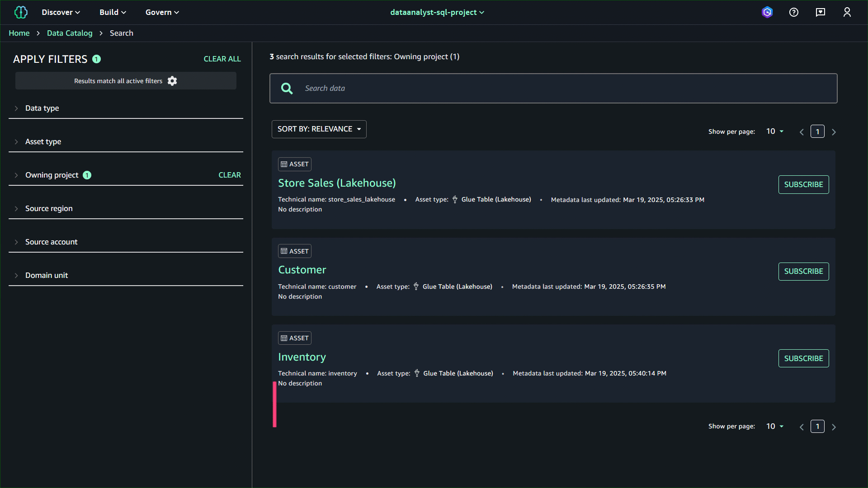Switch project via dataanalyst-sql-project dropdown
Image resolution: width=868 pixels, height=488 pixels.
point(437,12)
